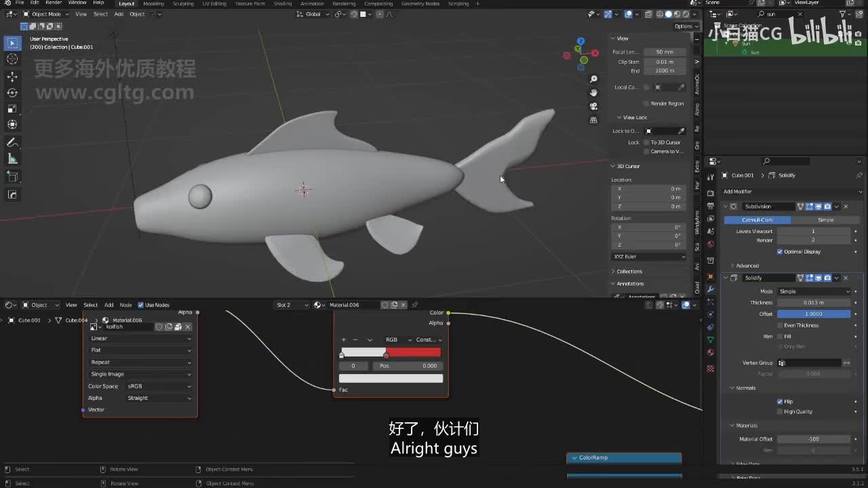Select the Catmull-Clark subdivision type

pyautogui.click(x=757, y=220)
